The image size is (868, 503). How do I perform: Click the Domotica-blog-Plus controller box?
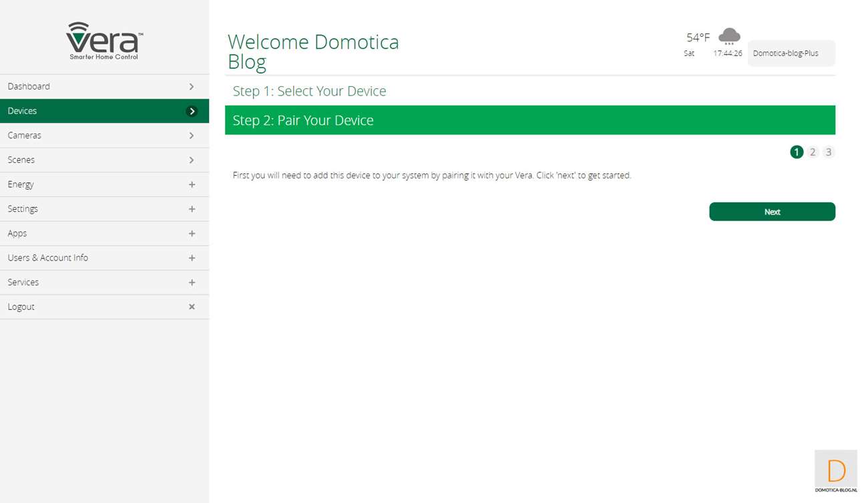click(791, 53)
